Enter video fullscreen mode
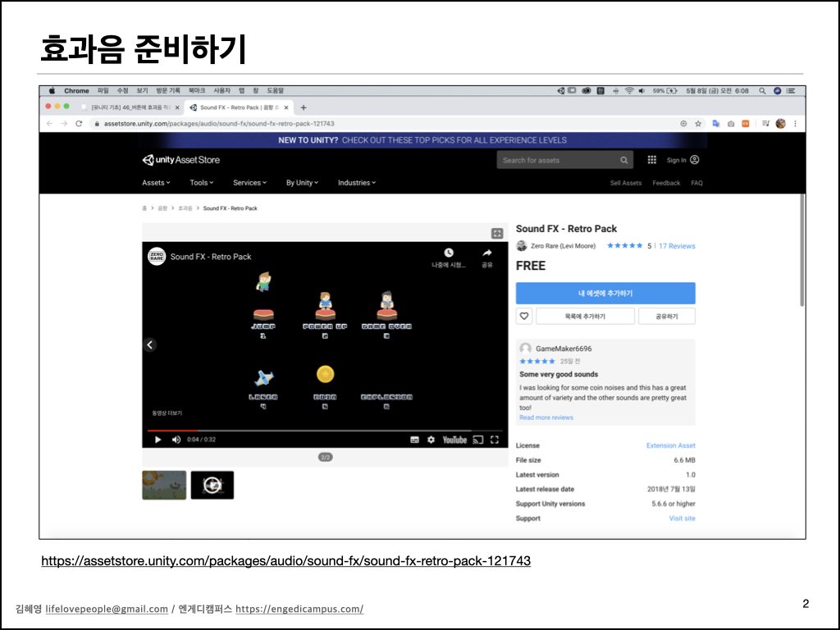 pyautogui.click(x=495, y=440)
